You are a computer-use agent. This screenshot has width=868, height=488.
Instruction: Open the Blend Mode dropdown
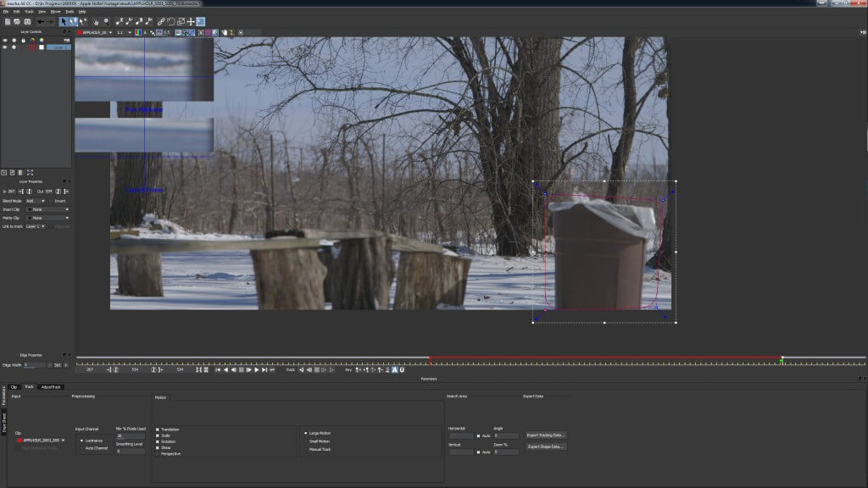36,201
